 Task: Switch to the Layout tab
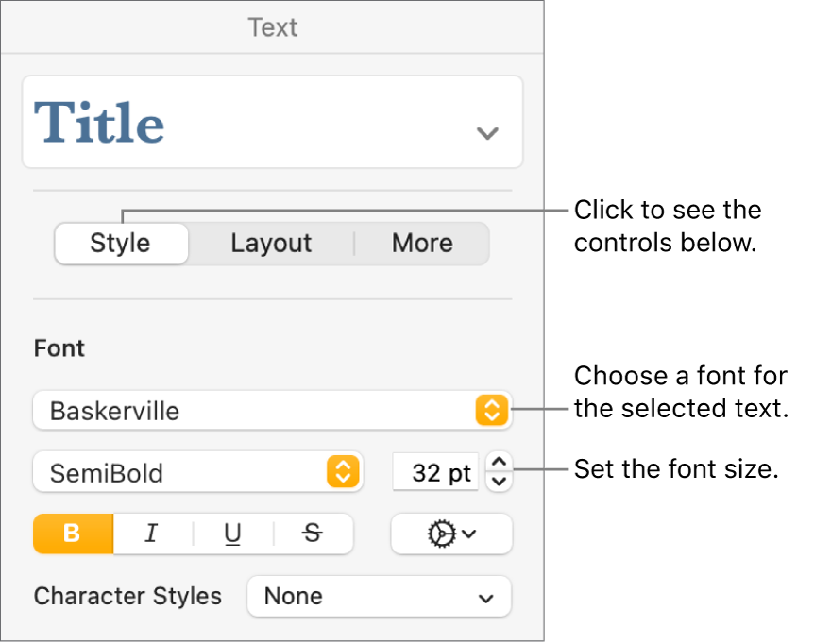(x=271, y=244)
